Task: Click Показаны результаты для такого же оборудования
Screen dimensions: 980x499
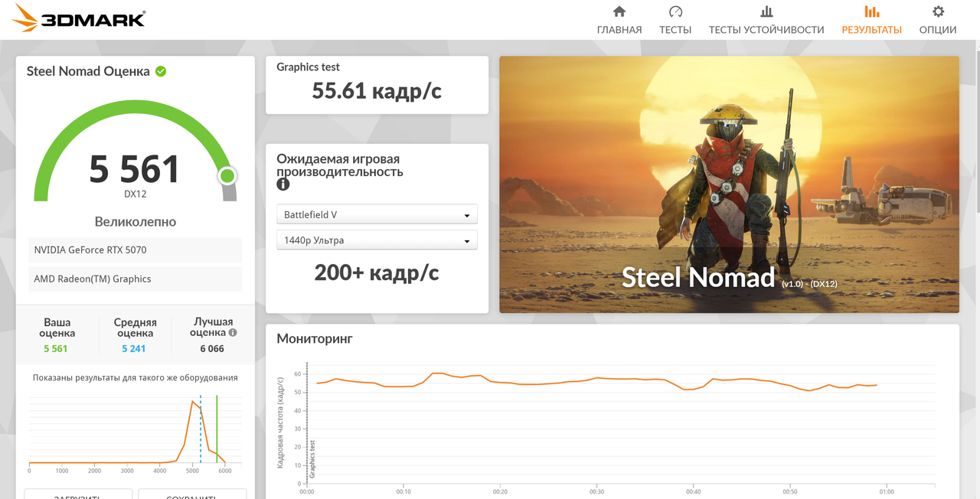Action: [135, 378]
